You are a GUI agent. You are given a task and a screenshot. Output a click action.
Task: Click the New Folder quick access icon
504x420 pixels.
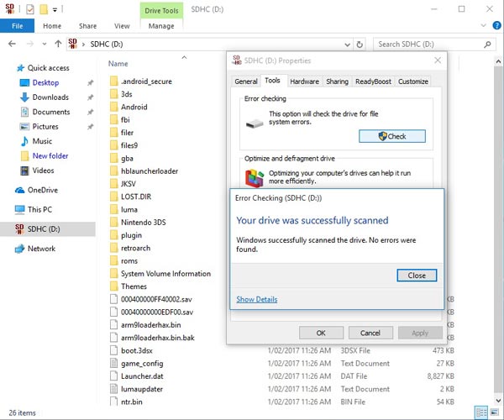pos(44,9)
